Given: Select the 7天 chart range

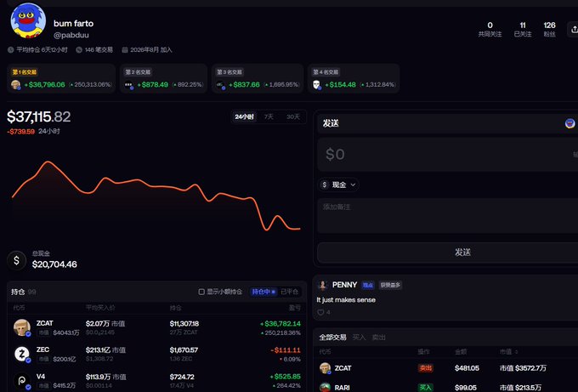Looking at the screenshot, I should pos(269,116).
